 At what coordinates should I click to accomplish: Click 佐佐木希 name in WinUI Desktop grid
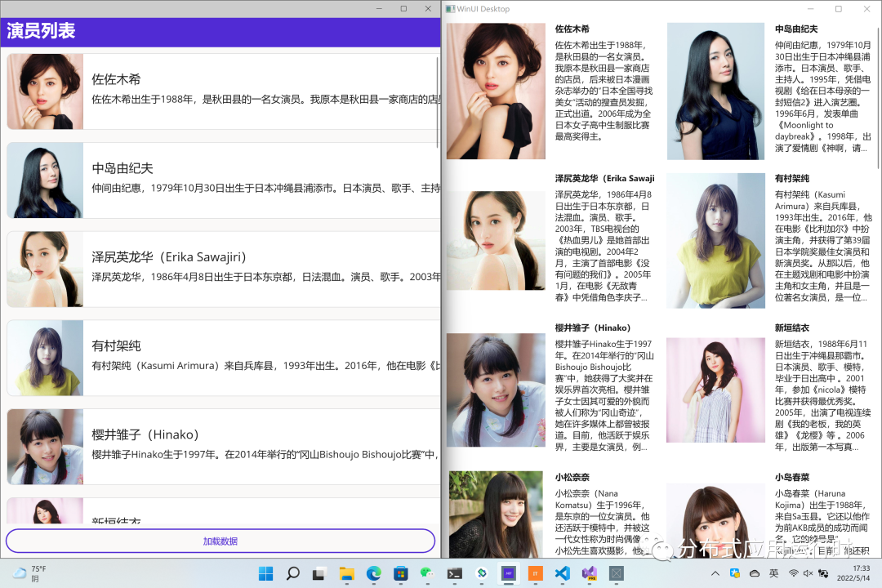pos(572,29)
